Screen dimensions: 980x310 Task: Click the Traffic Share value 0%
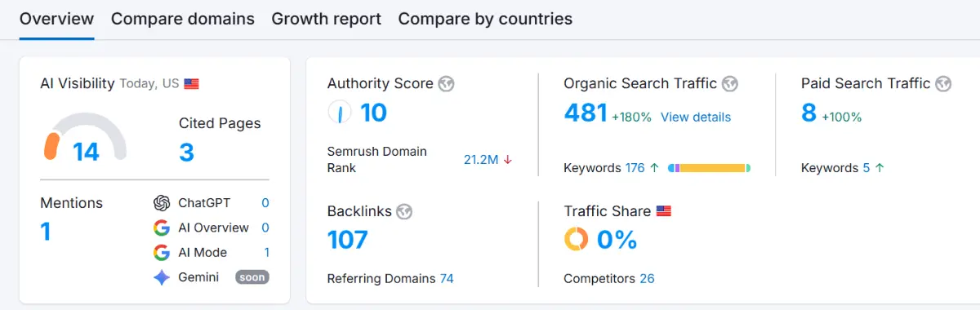(x=617, y=240)
